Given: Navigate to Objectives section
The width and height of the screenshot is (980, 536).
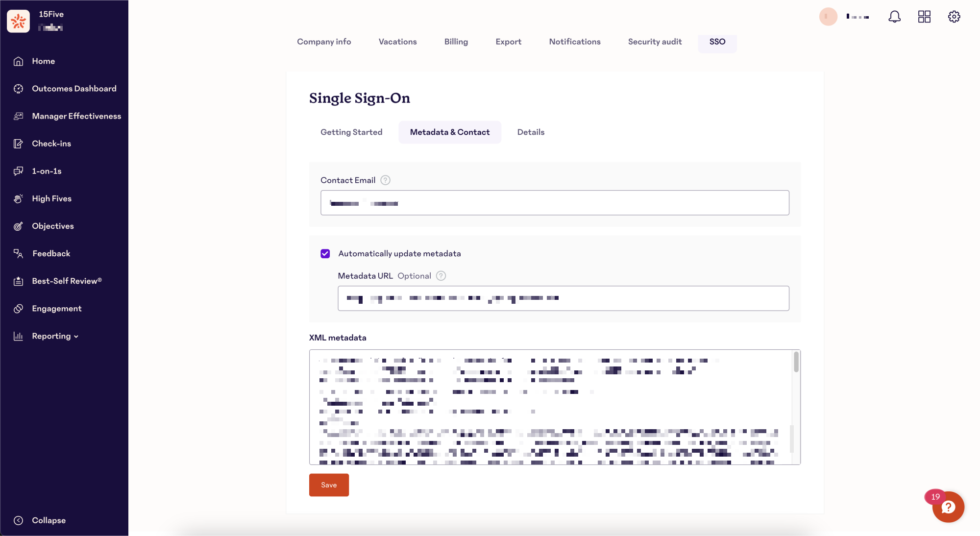Looking at the screenshot, I should click(53, 226).
